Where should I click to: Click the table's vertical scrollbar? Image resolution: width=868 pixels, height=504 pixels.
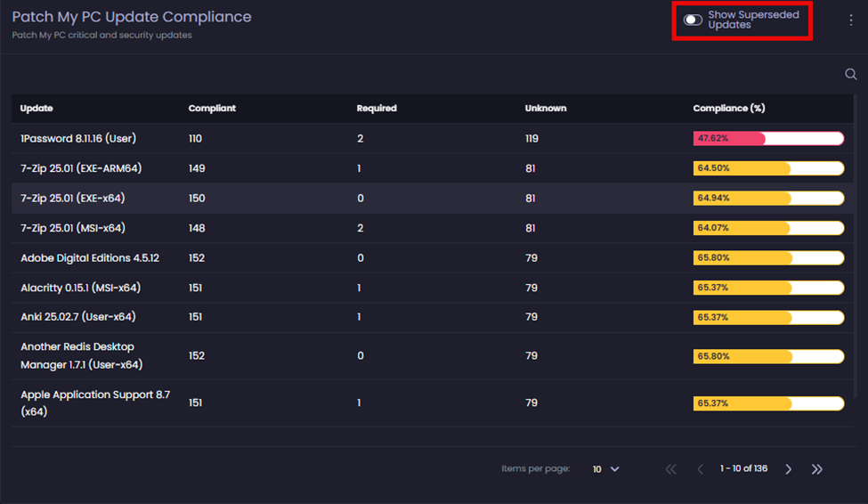point(856,247)
